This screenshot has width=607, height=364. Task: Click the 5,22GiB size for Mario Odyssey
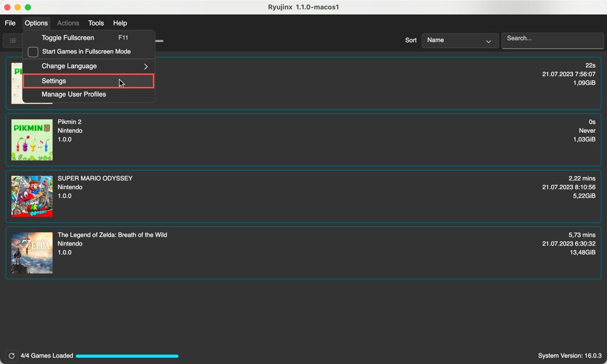coord(584,196)
